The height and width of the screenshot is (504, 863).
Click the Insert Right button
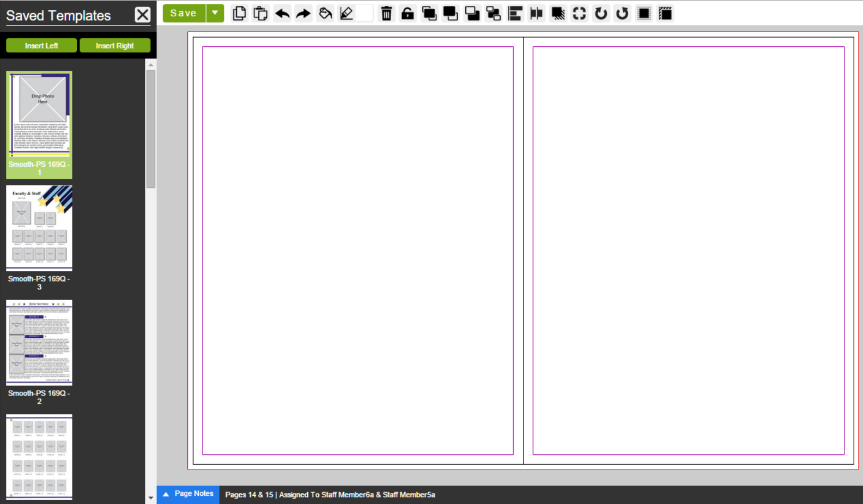(115, 46)
